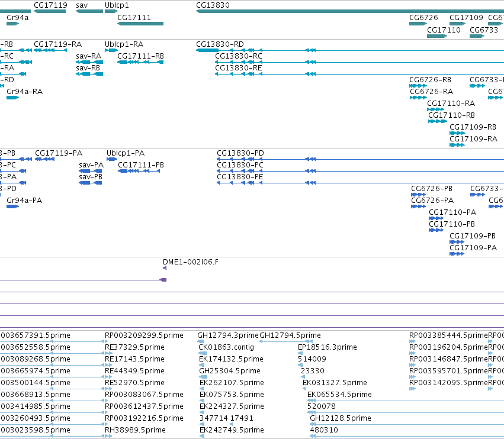Click transcript CG17111-RB label
The image size is (504, 439).
140,56
